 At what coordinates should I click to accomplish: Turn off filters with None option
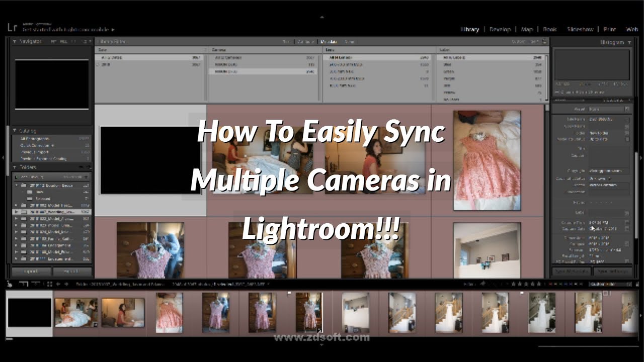(x=350, y=42)
